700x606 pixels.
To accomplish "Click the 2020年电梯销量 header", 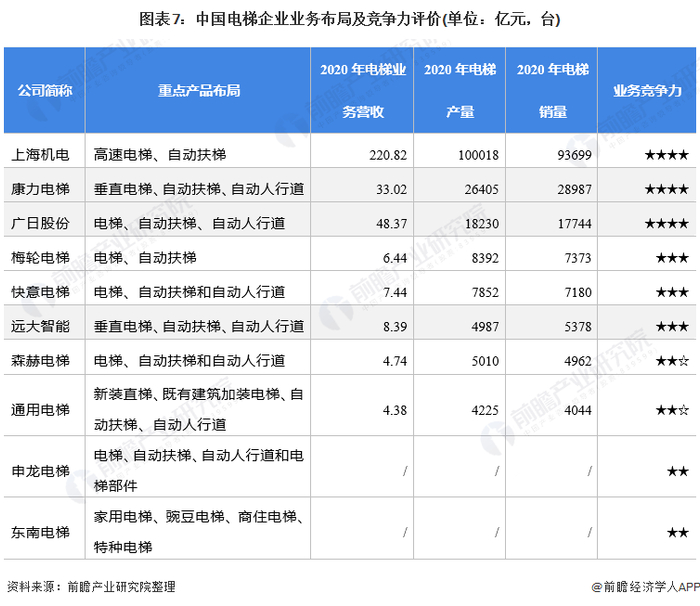I will (553, 91).
